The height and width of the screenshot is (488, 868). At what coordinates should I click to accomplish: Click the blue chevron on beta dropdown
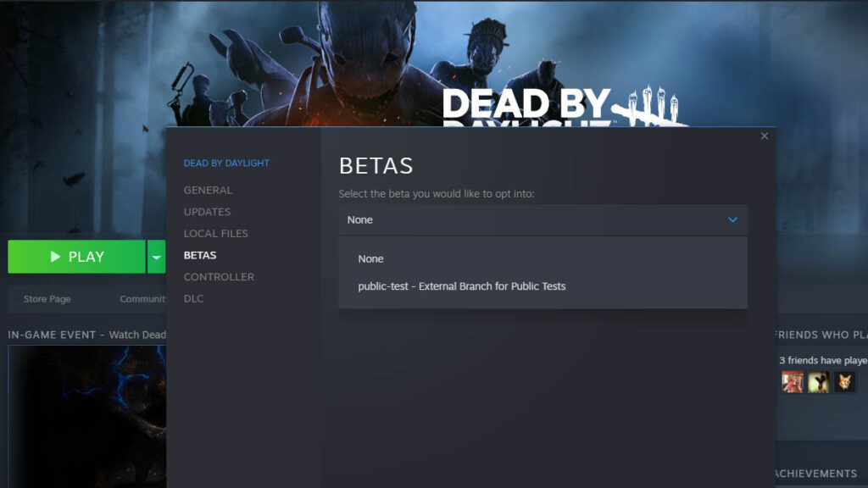tap(732, 220)
